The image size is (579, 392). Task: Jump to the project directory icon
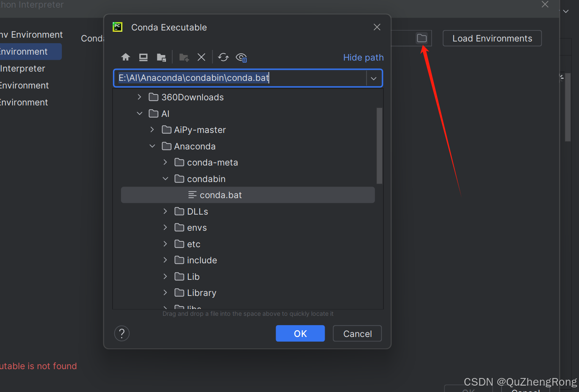click(x=161, y=57)
